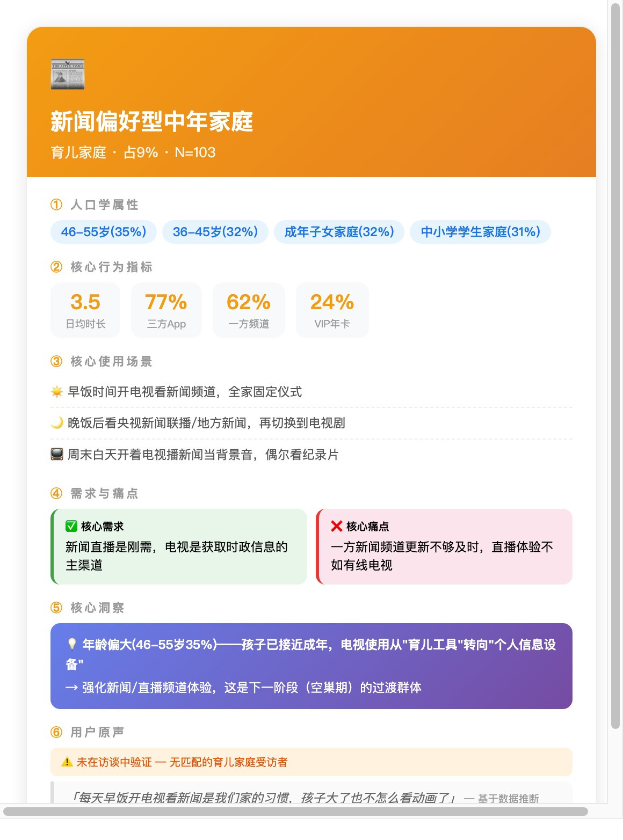Click the red X next to 核心痛点
The image size is (623, 840).
[337, 526]
